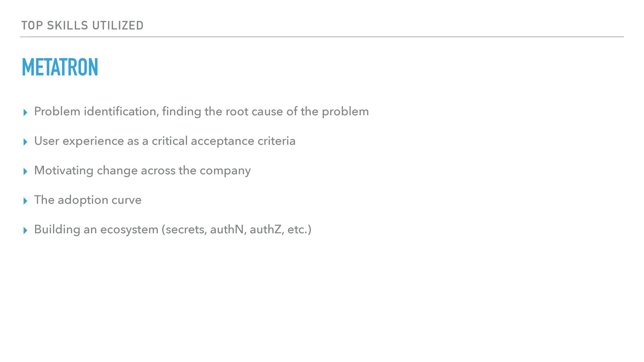The height and width of the screenshot is (362, 644).
Task: Click the arrow bullet beside User experience
Action: 25,142
